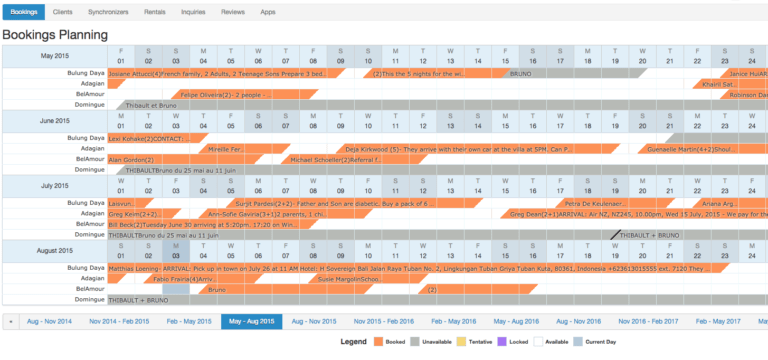This screenshot has width=768, height=360.
Task: Open the Matthias Loening booking in August
Action: 418,268
